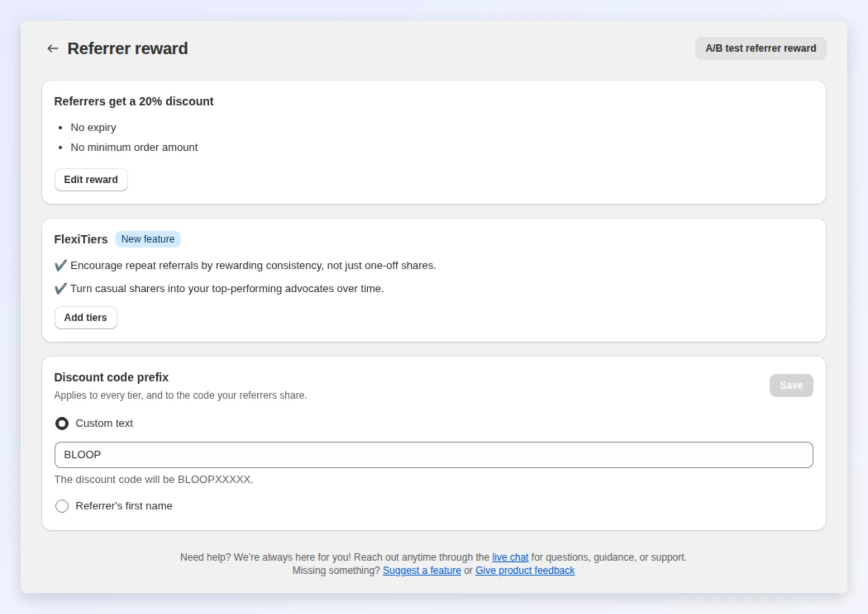Image resolution: width=868 pixels, height=614 pixels.
Task: Follow the Suggest a feature link
Action: tap(422, 571)
